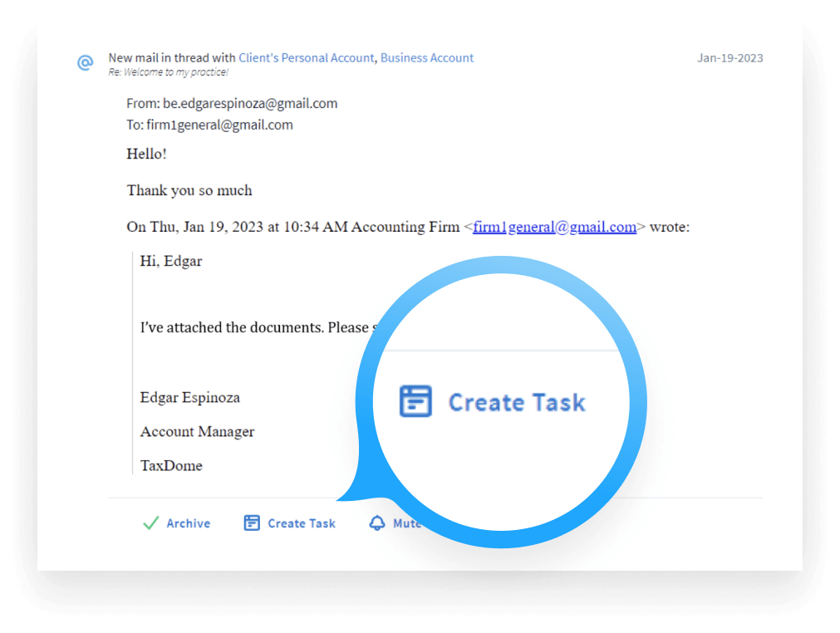
Task: Click Create Task at the bottom toolbar
Action: tap(289, 523)
